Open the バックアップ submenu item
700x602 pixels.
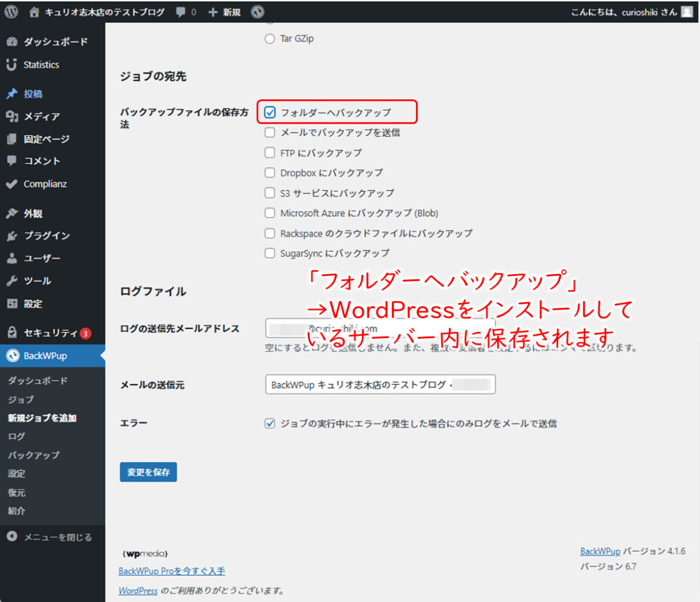(34, 455)
